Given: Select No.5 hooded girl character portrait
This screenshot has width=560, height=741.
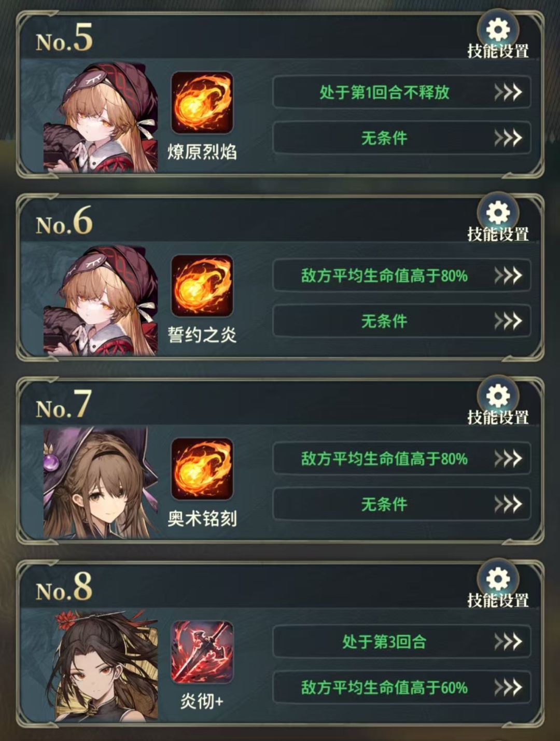Looking at the screenshot, I should 101,118.
